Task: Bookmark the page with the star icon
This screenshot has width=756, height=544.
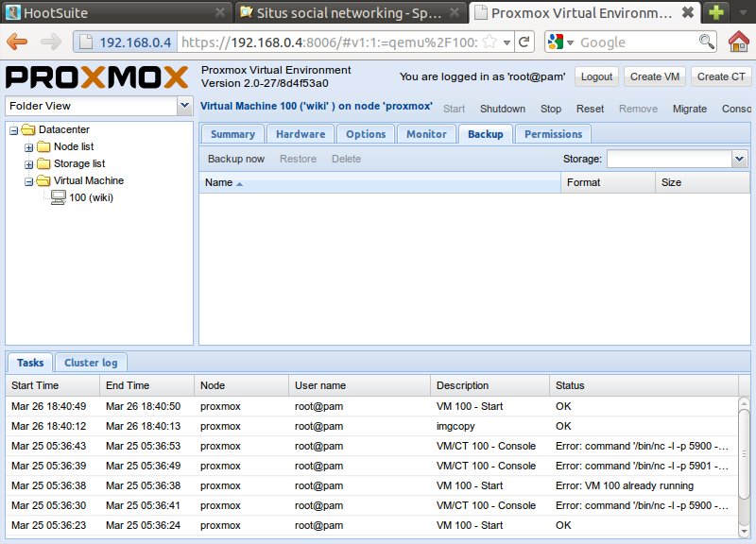Action: click(490, 42)
